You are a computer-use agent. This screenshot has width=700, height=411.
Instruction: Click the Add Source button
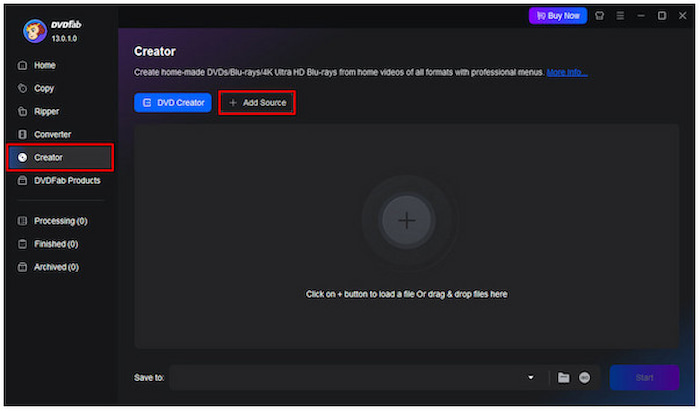point(257,102)
